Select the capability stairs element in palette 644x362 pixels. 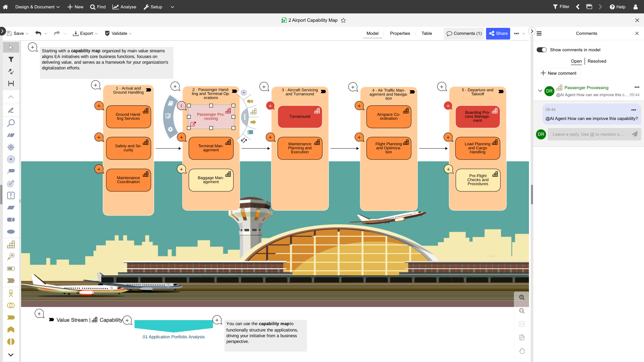pyautogui.click(x=11, y=244)
